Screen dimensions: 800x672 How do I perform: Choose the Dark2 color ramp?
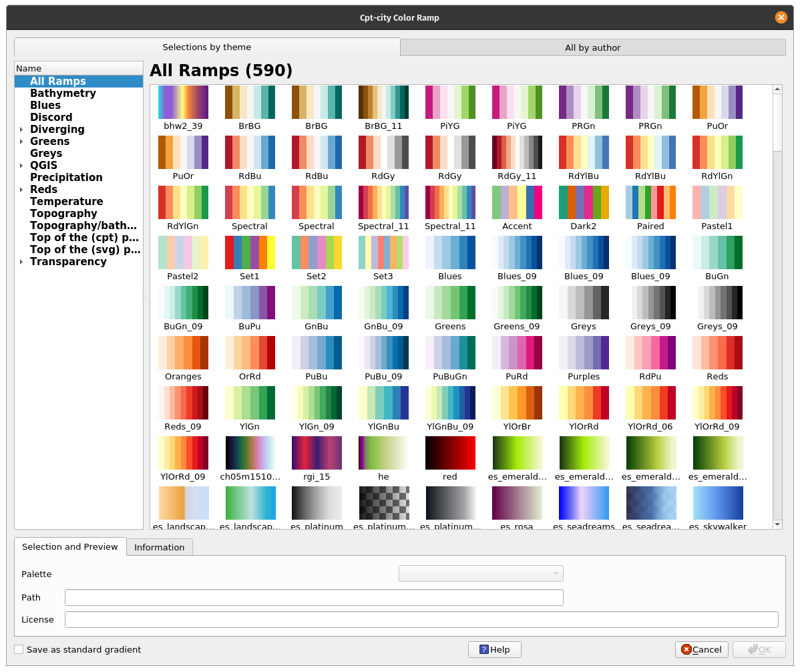584,202
